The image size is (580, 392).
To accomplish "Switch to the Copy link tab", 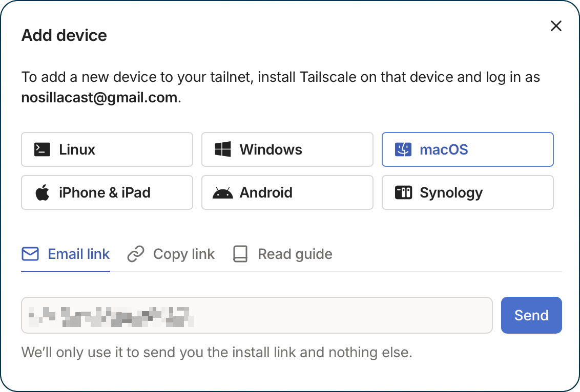I will (171, 254).
